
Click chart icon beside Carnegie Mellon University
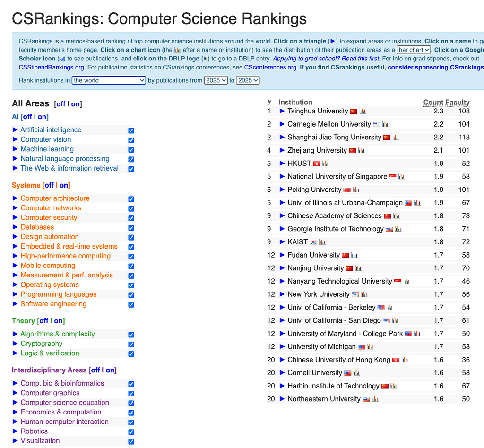[x=386, y=125]
